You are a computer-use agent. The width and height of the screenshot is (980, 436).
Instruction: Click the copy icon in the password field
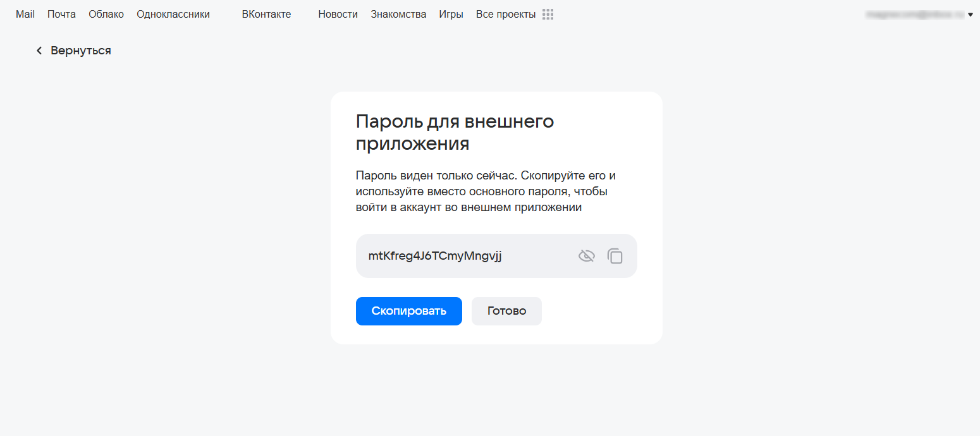[615, 256]
